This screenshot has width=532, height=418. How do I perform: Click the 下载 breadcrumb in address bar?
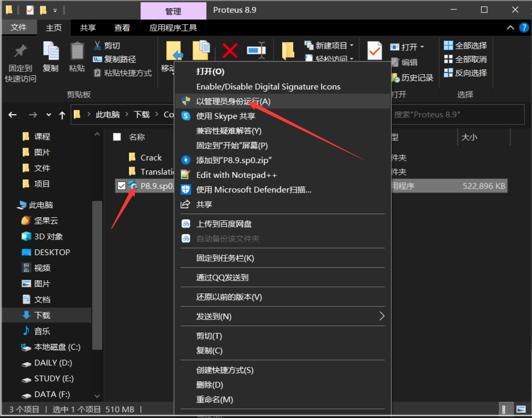tap(142, 115)
